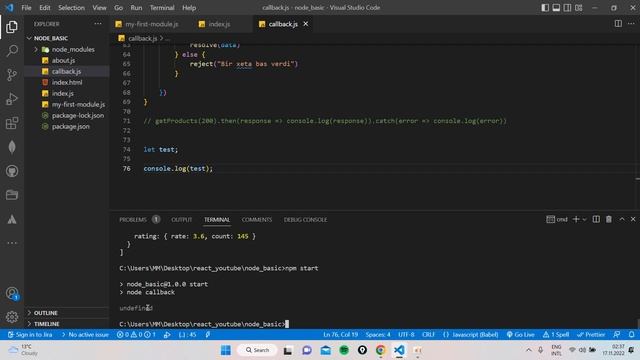640x360 pixels.
Task: Click the 1 Spell status item
Action: click(556, 334)
